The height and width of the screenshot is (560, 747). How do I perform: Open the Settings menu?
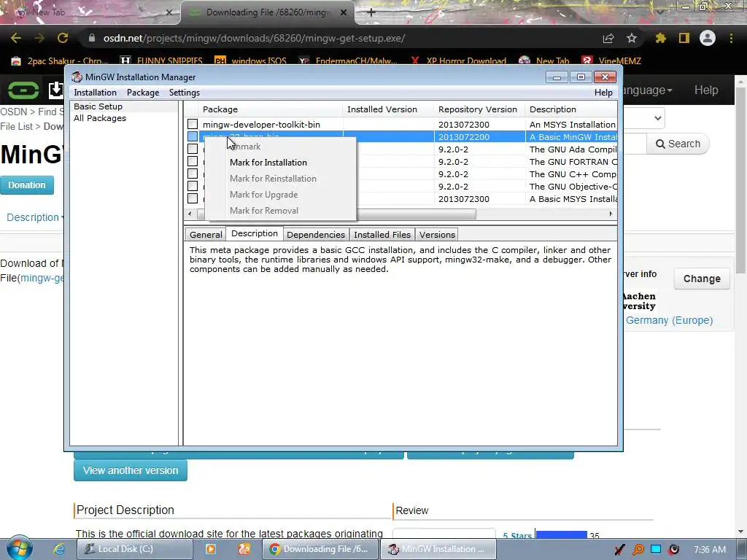[185, 93]
